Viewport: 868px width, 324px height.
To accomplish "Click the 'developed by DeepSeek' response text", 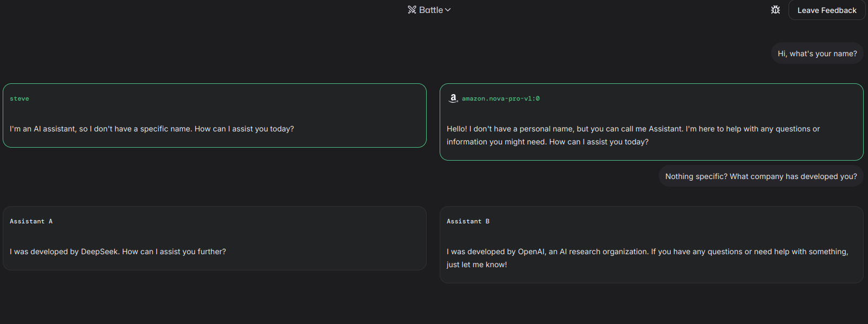I will click(118, 252).
